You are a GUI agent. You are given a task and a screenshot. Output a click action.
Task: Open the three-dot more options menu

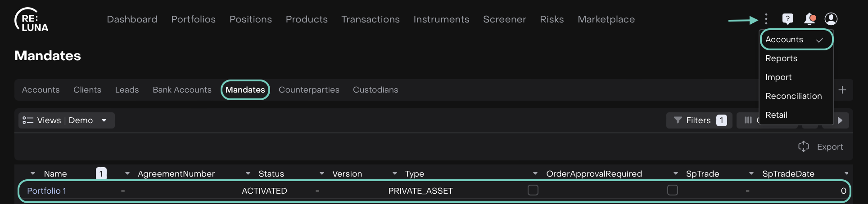coord(766,19)
